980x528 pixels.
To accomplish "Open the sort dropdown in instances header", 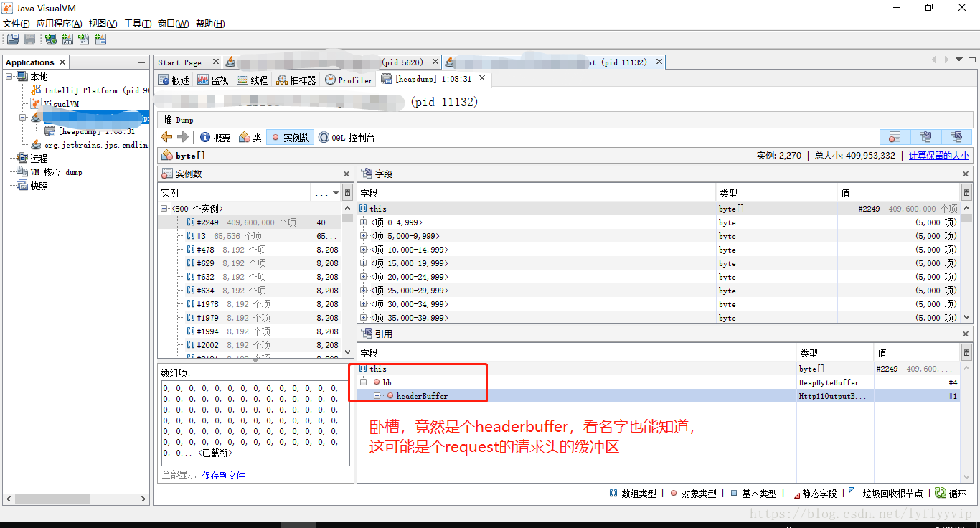I will [x=336, y=193].
